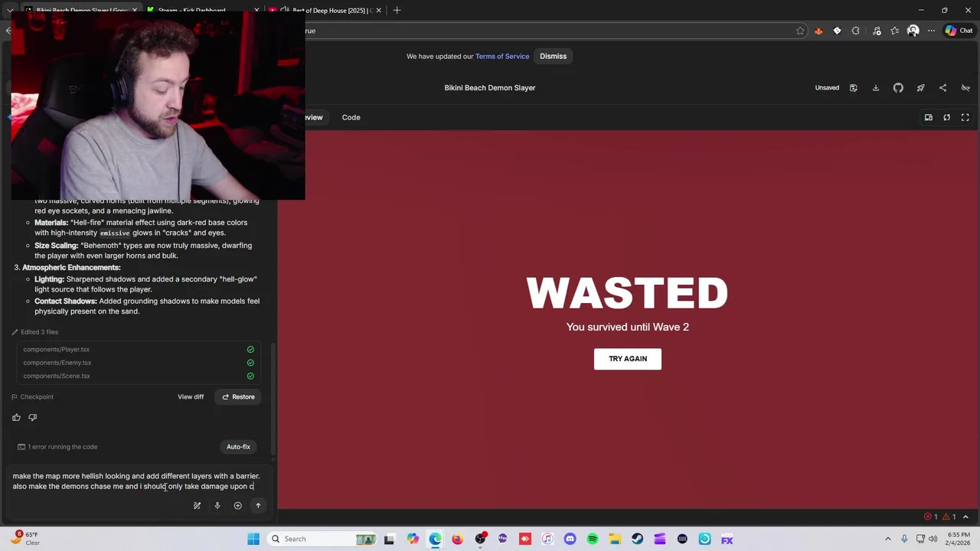Open a new browser tab
The image size is (980, 551).
pos(397,10)
